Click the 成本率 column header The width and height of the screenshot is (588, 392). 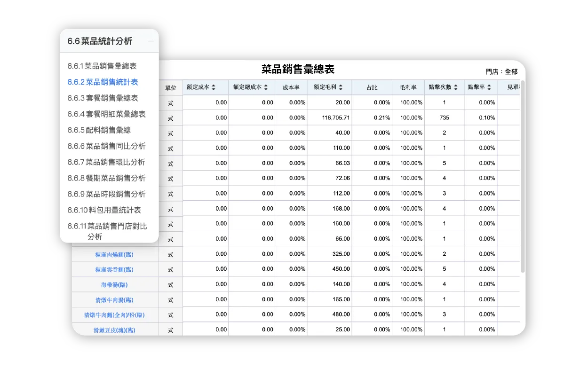(291, 87)
